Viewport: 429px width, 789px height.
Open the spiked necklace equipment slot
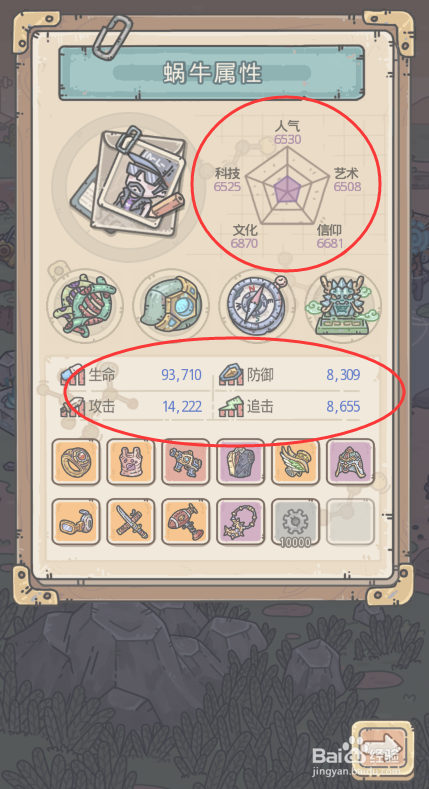point(240,521)
